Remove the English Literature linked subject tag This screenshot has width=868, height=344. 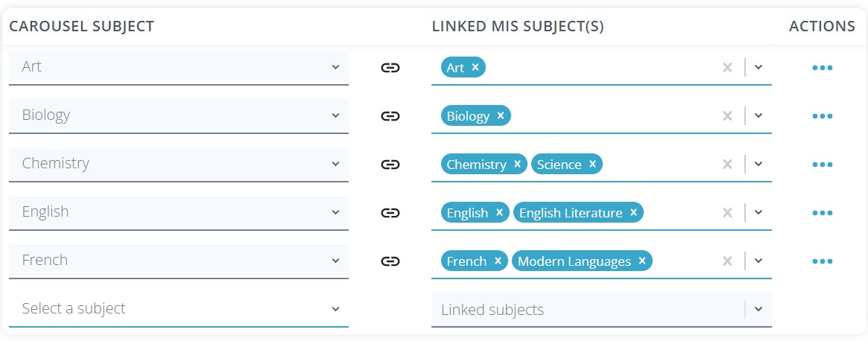[633, 213]
